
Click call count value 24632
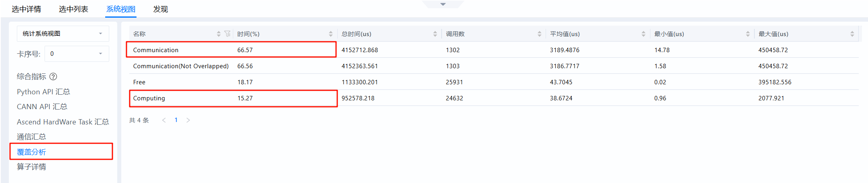click(454, 98)
